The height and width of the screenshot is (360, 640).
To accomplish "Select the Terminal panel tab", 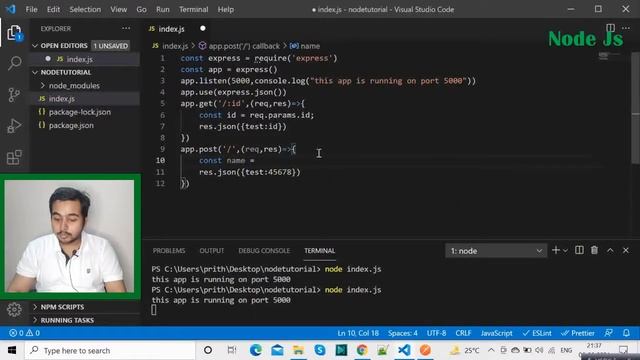I will (319, 251).
